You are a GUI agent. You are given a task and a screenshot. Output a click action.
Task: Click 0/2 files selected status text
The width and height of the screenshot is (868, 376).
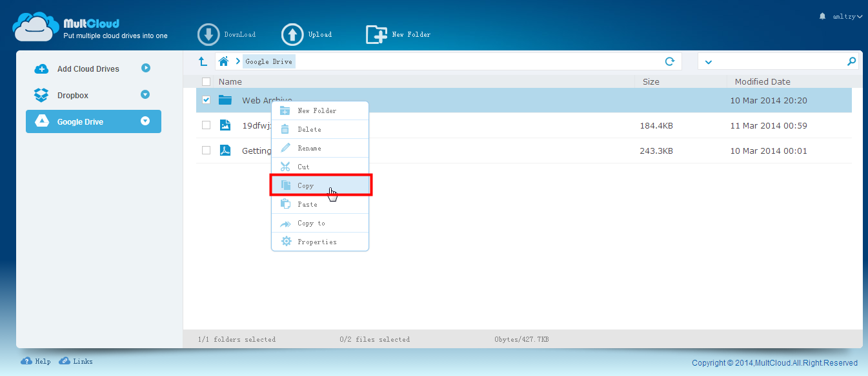374,339
